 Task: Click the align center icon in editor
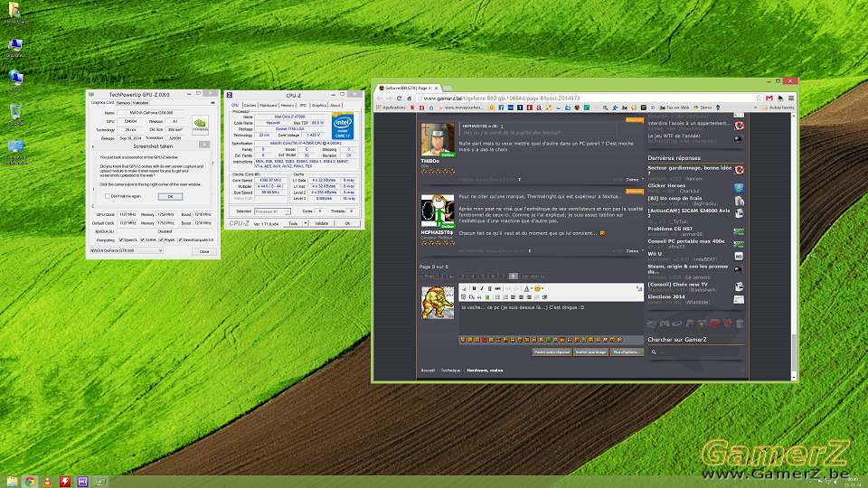521,297
